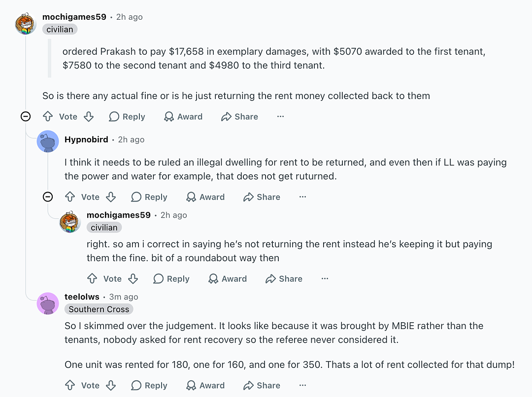The width and height of the screenshot is (532, 397).
Task: Click teelolws's purple avatar
Action: pyautogui.click(x=48, y=303)
